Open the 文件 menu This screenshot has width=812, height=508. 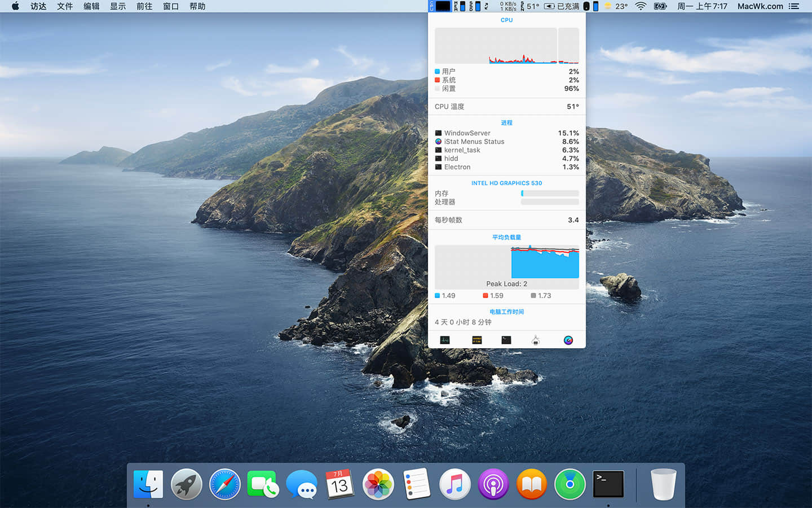tap(65, 6)
